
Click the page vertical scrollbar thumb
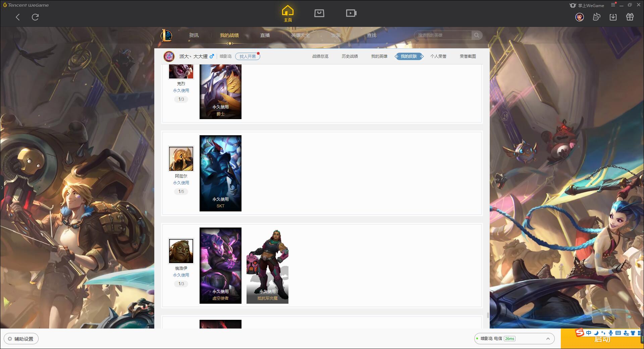488,315
